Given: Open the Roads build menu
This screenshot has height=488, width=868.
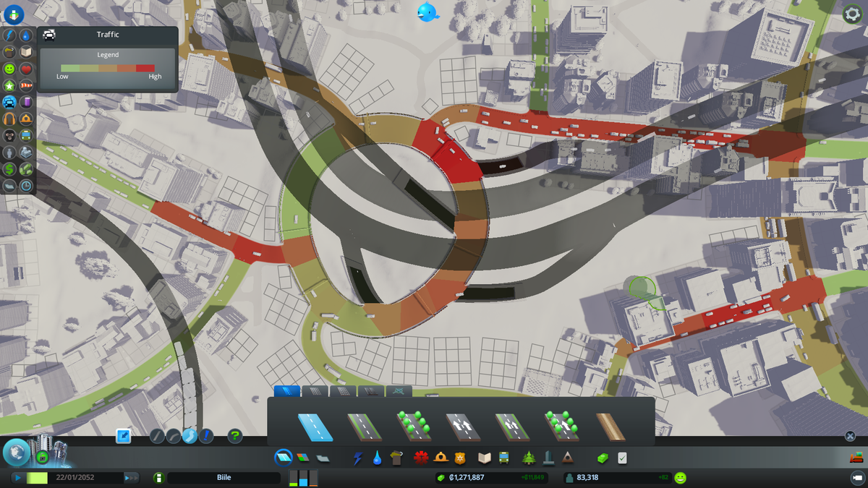Looking at the screenshot, I should [x=283, y=458].
